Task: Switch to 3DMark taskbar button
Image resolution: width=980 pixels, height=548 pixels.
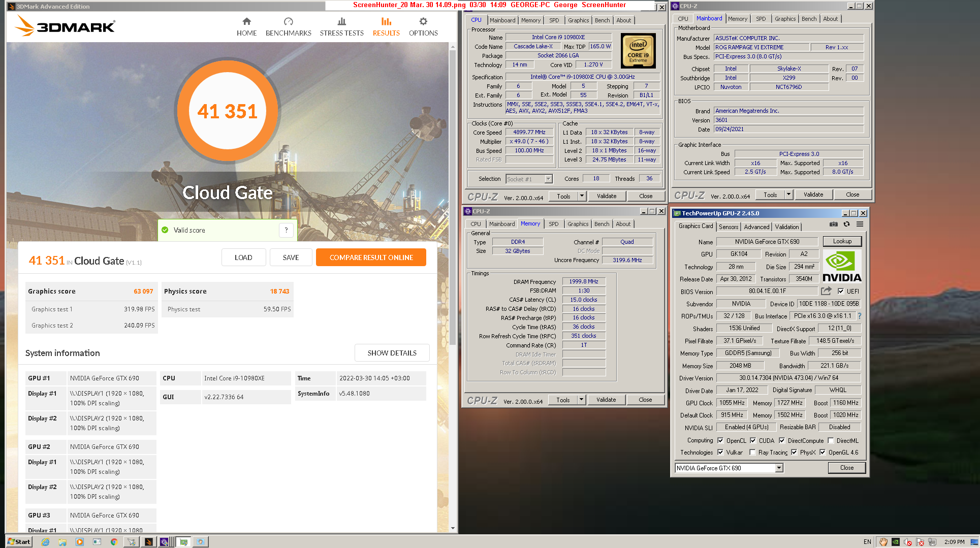Action: pos(148,542)
